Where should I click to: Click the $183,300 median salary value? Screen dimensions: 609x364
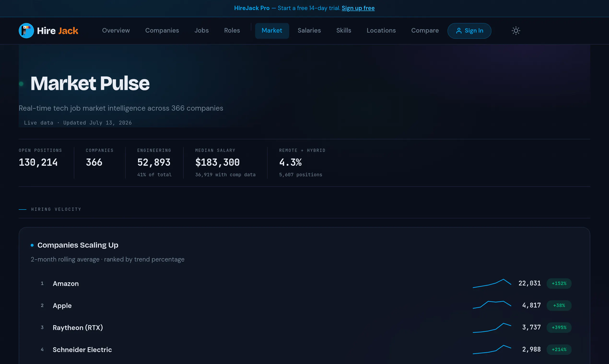point(217,162)
